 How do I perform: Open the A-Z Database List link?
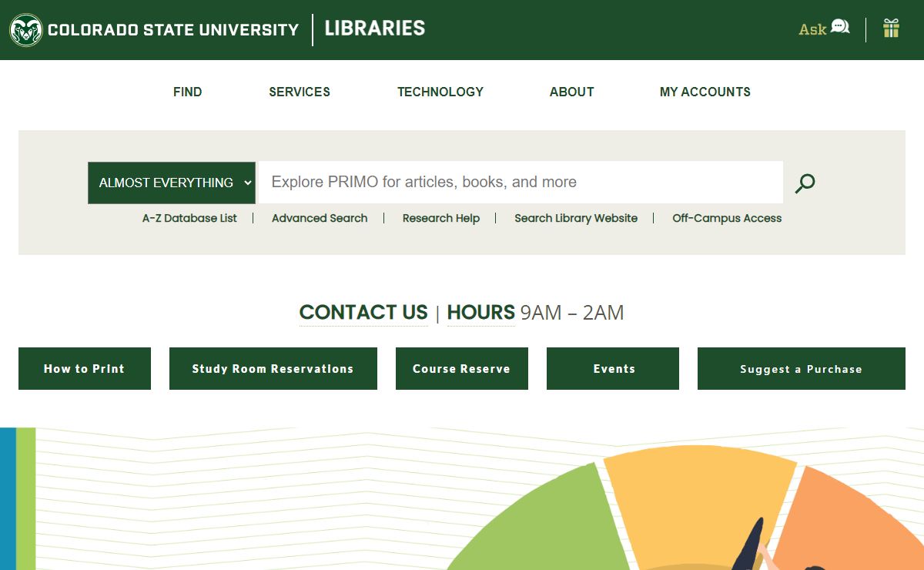click(189, 218)
